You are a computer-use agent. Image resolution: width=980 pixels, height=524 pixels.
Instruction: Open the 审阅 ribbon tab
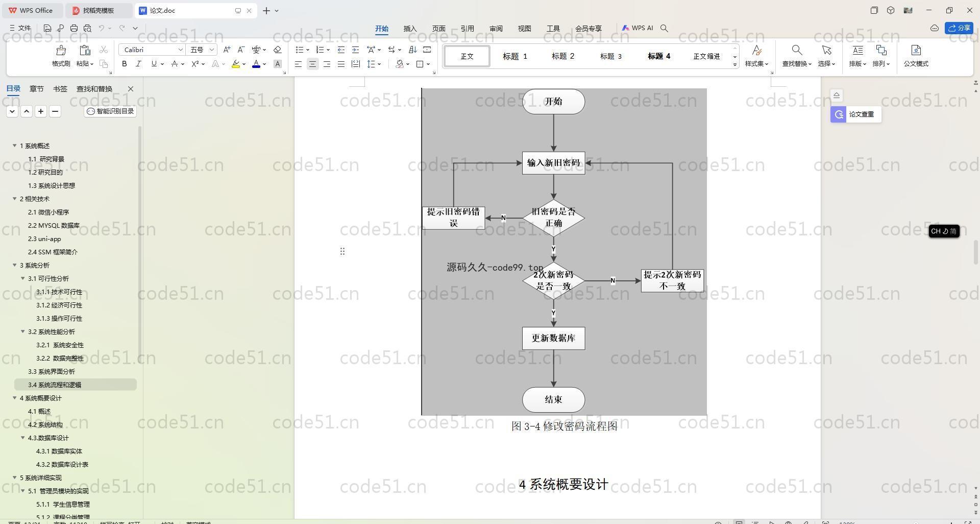click(496, 29)
